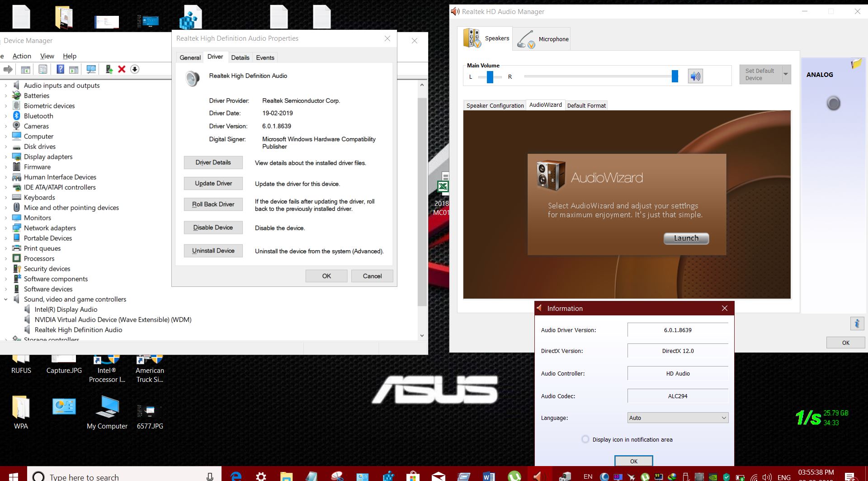Click the Show/Hide Action Pane toolbar icon
The height and width of the screenshot is (481, 868).
[x=74, y=69]
